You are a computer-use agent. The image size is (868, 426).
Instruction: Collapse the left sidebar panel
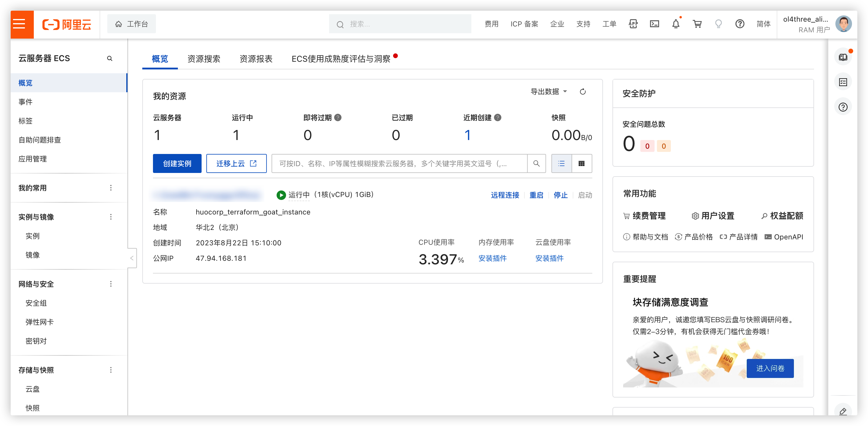tap(132, 258)
